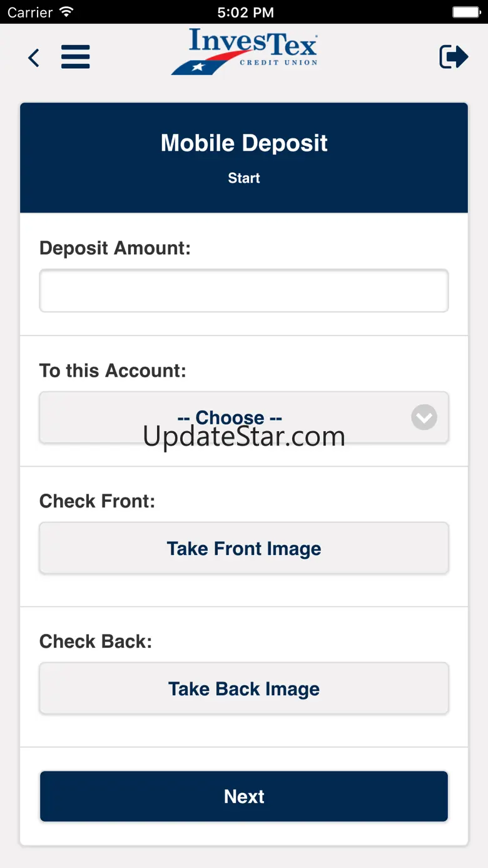Tap the 'Check Back:' label

click(96, 641)
